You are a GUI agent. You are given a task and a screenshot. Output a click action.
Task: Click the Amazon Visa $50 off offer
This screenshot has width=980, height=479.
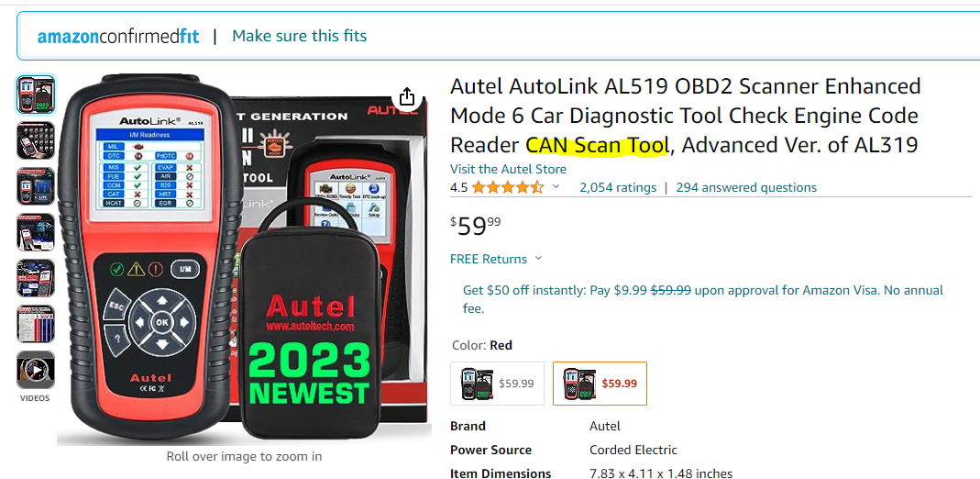703,299
